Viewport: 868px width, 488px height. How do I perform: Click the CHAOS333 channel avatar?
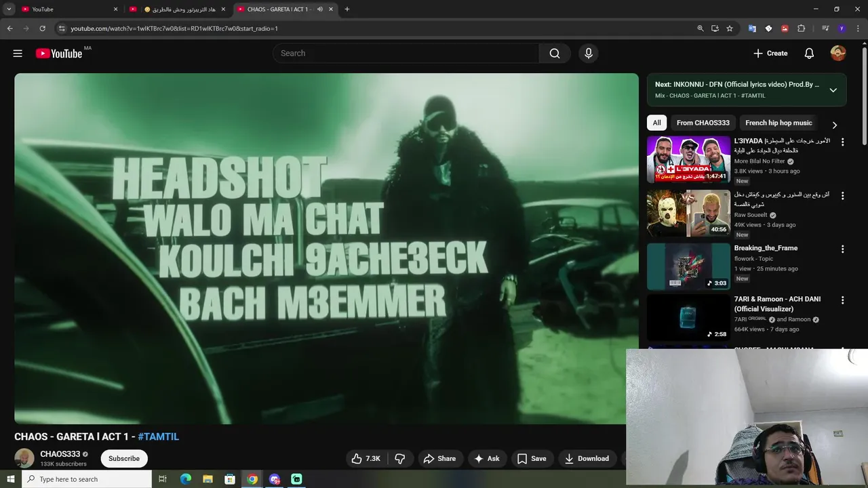coord(24,458)
